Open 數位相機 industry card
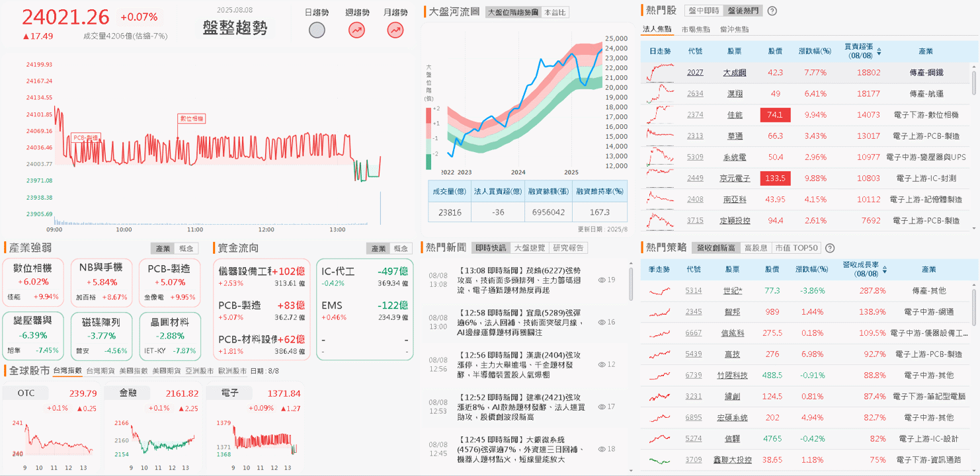Screen dimensions: 980x476 tap(32, 282)
